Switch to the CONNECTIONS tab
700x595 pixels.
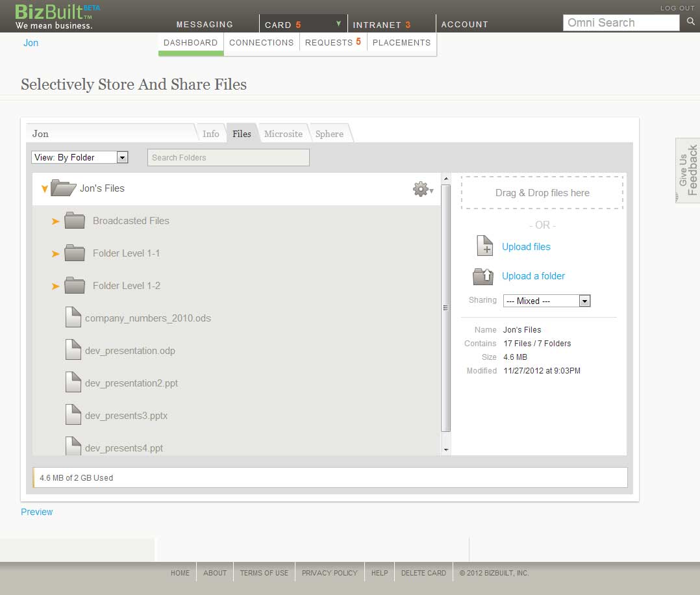[262, 43]
